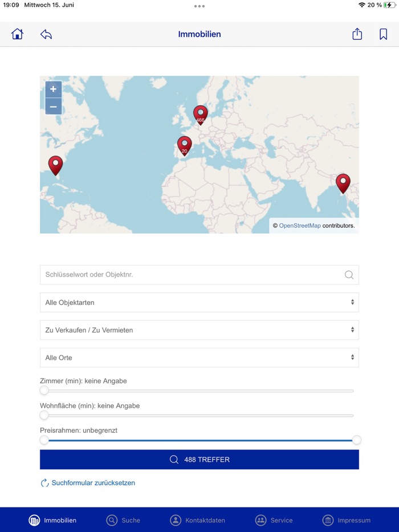Open the Kontaktdaten tab
The height and width of the screenshot is (532, 399).
click(x=197, y=520)
